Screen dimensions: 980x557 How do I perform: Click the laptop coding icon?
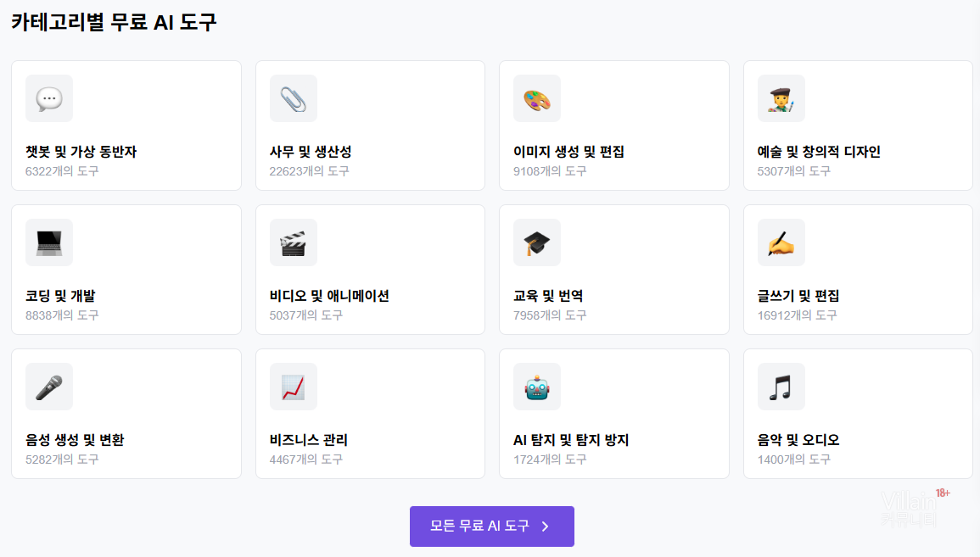tap(49, 242)
